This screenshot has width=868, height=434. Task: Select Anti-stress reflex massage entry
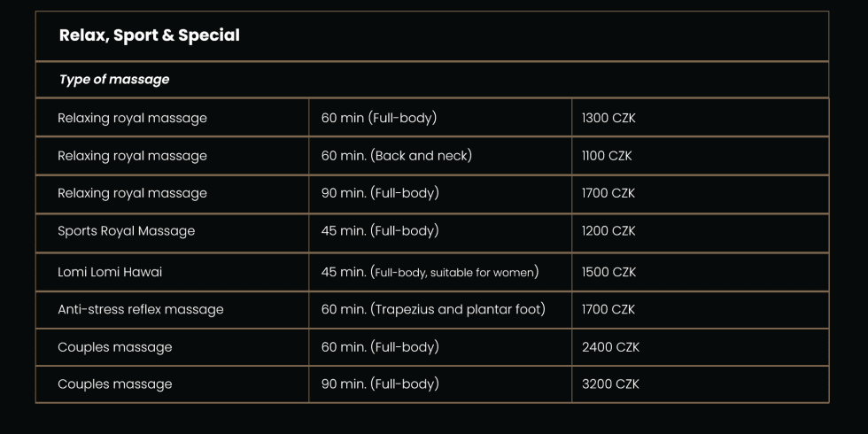coord(141,309)
